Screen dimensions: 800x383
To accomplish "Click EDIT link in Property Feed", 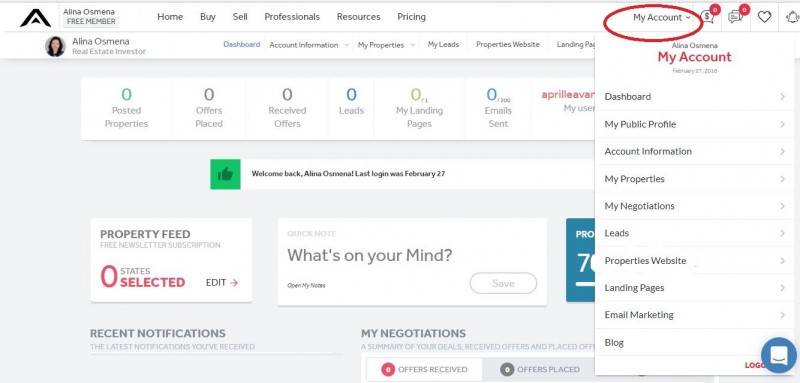I will 222,283.
